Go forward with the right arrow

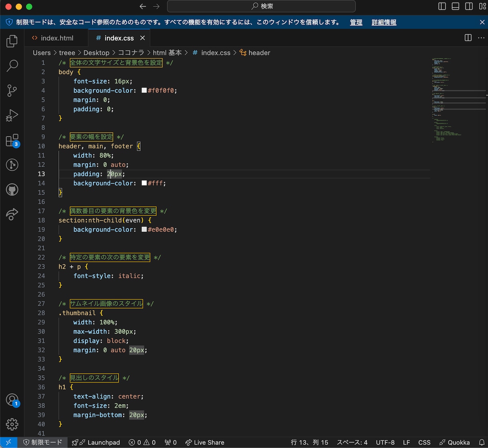(x=156, y=6)
